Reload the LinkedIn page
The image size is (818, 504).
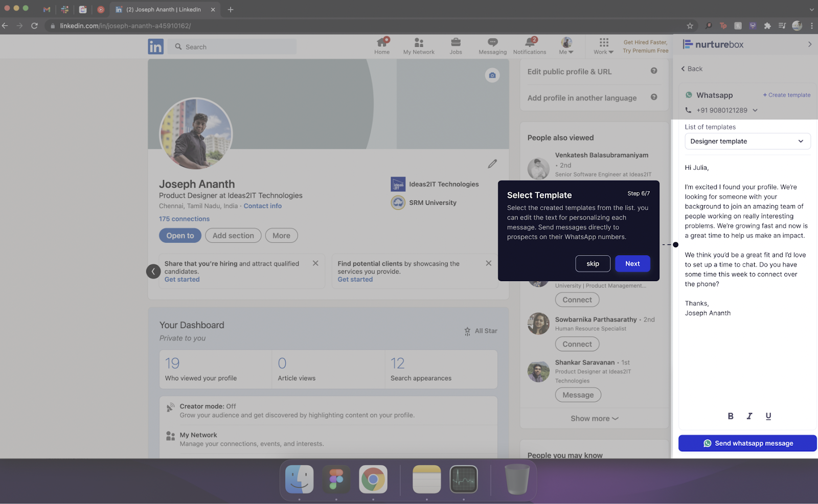[x=34, y=26]
